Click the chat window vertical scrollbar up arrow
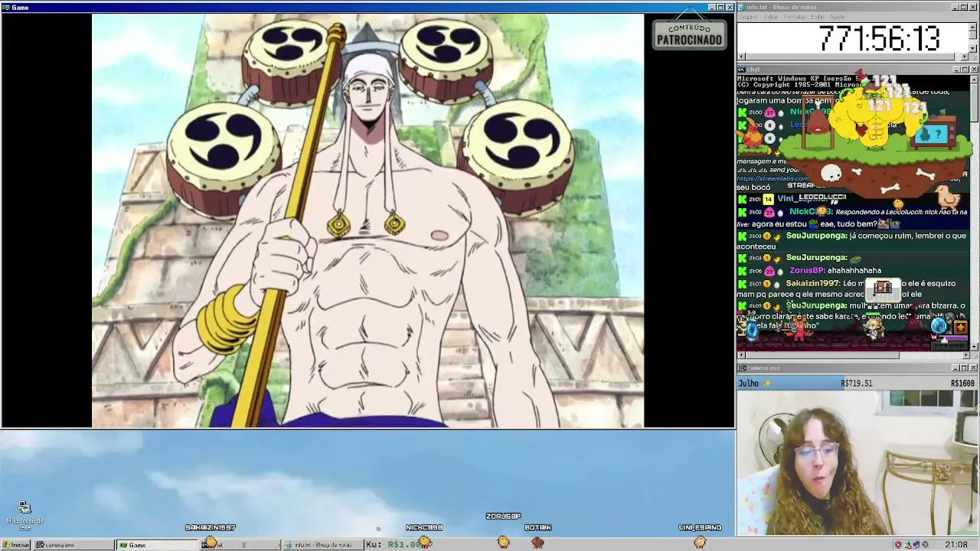The height and width of the screenshot is (551, 980). [x=974, y=80]
